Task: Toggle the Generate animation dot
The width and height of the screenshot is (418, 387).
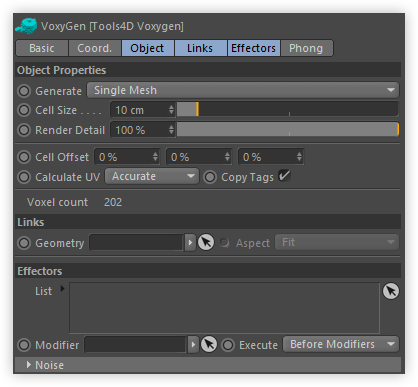Action: [24, 91]
